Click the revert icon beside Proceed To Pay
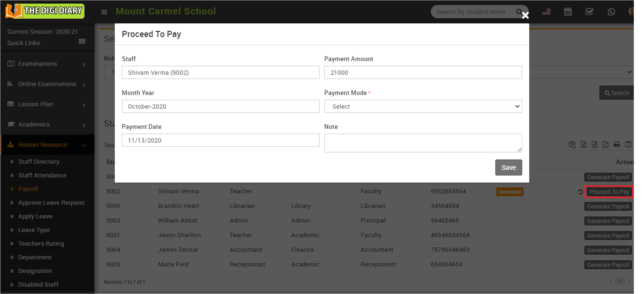 580,192
